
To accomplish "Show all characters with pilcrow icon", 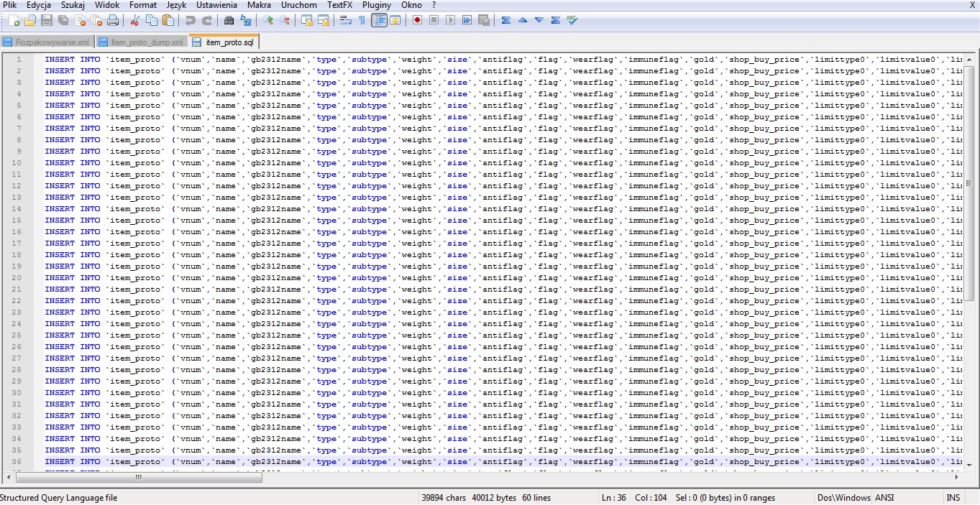I will tap(362, 20).
